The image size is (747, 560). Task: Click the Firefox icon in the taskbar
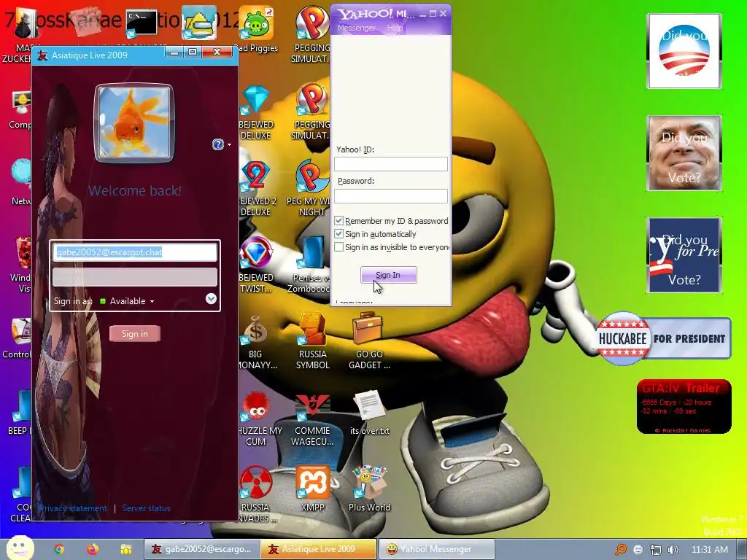93,549
